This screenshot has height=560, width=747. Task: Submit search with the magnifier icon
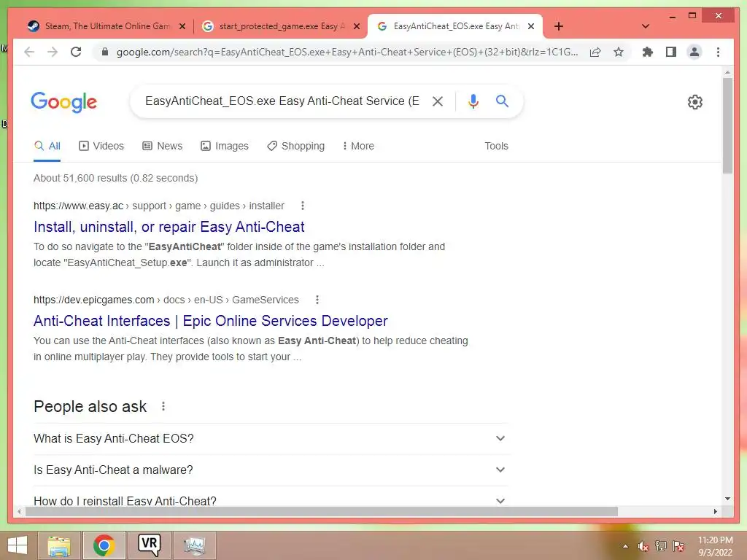click(x=502, y=101)
